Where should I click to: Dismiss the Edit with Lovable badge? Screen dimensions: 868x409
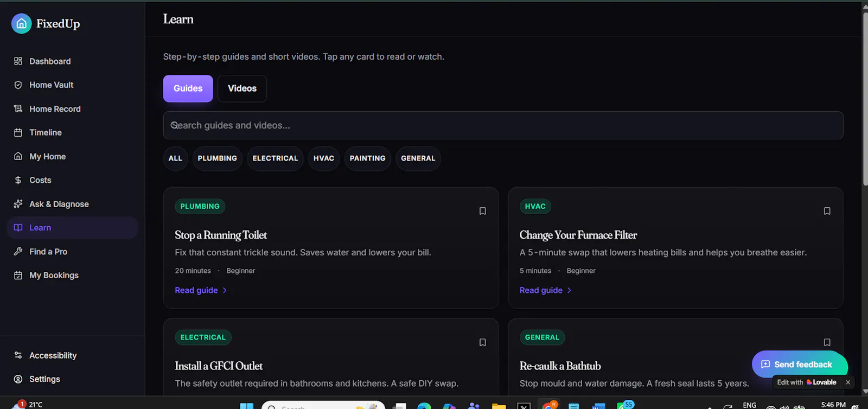coord(848,382)
